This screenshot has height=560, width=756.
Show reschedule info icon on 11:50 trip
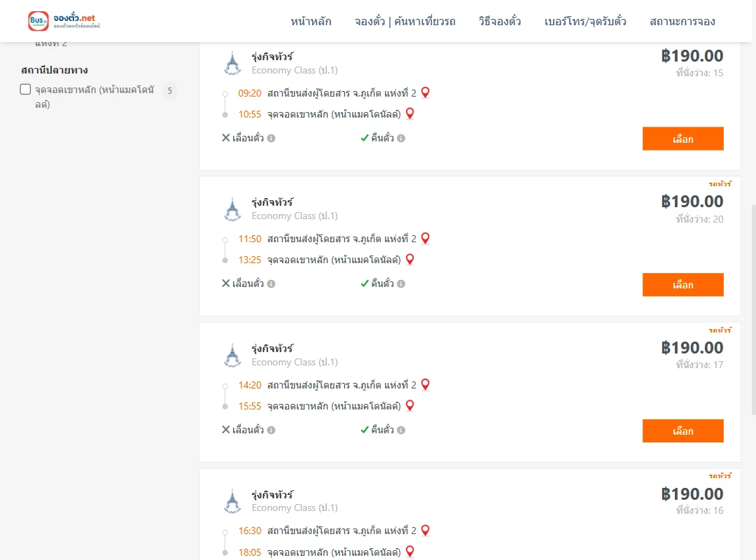coord(272,284)
